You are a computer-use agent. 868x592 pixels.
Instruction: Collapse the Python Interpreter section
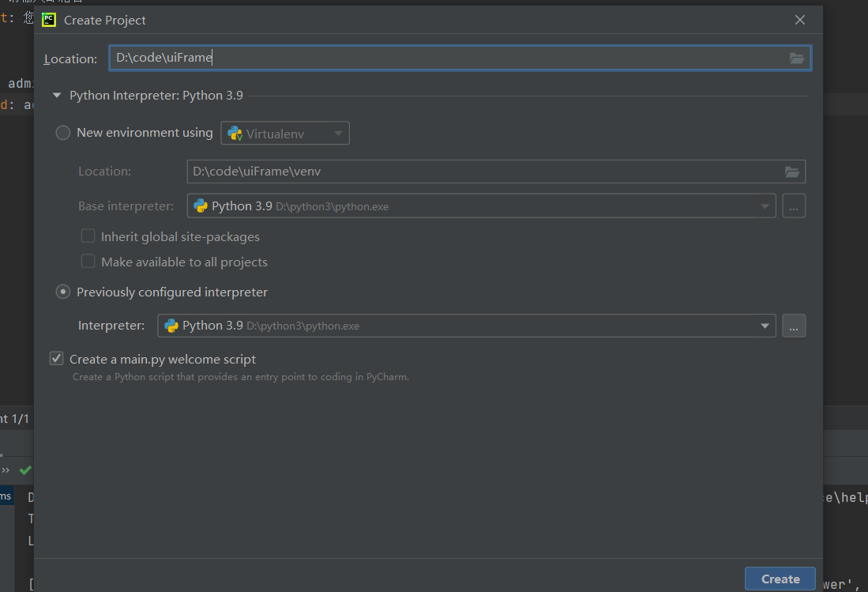(56, 96)
